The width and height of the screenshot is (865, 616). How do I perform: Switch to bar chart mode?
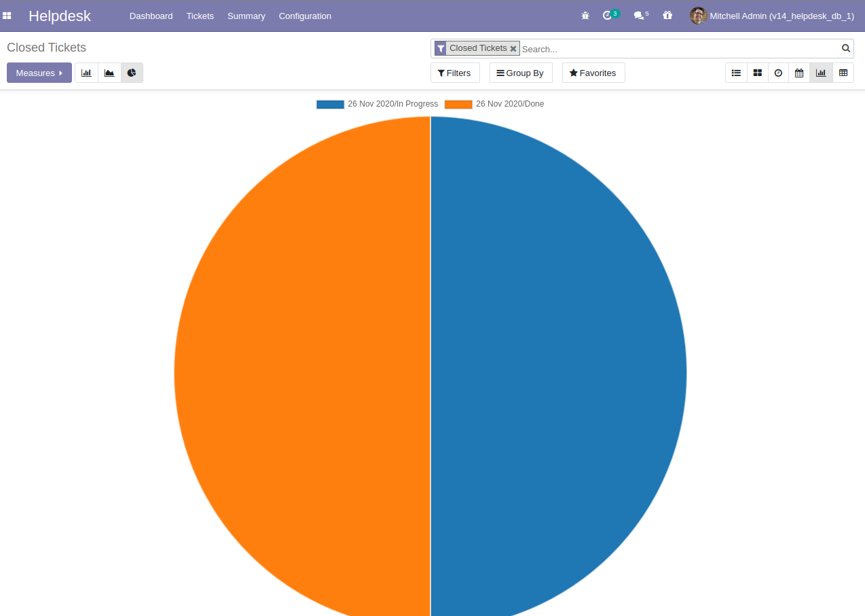(x=86, y=73)
